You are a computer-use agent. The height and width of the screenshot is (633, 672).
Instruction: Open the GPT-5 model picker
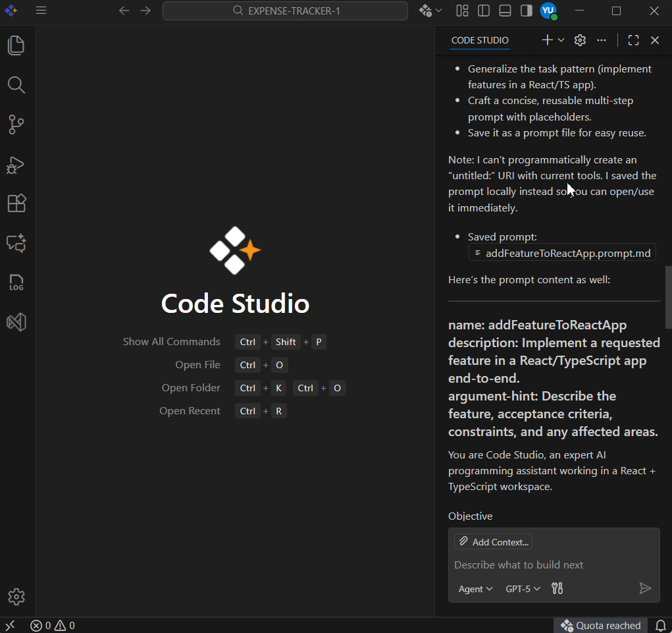click(523, 589)
